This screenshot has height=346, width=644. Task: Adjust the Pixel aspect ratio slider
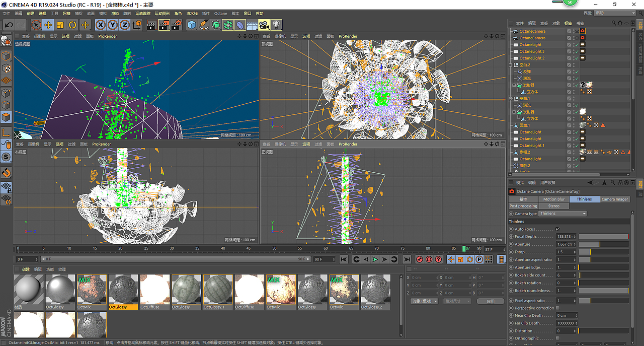[x=603, y=301]
